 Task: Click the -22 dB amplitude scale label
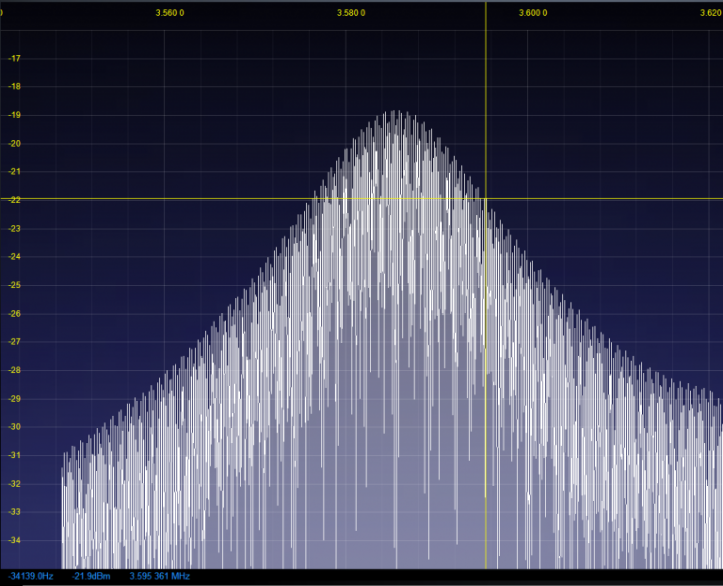[14, 200]
